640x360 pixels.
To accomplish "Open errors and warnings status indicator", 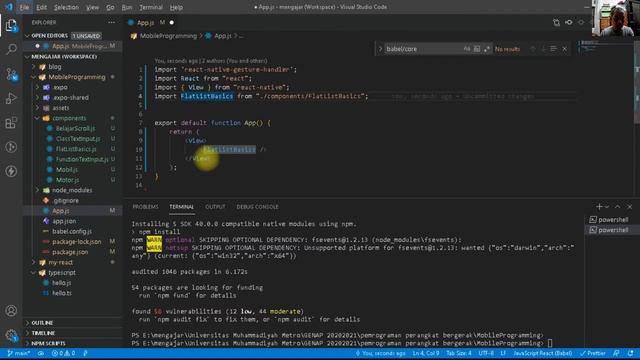I will point(63,353).
